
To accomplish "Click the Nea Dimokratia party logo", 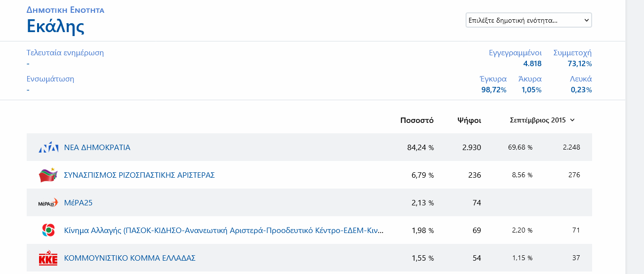I will point(48,147).
